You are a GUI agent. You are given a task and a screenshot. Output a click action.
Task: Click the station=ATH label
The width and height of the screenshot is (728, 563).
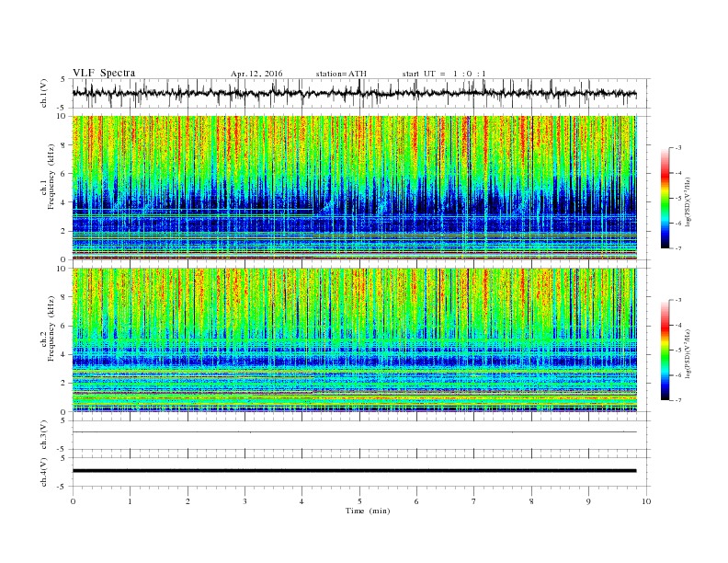click(341, 74)
